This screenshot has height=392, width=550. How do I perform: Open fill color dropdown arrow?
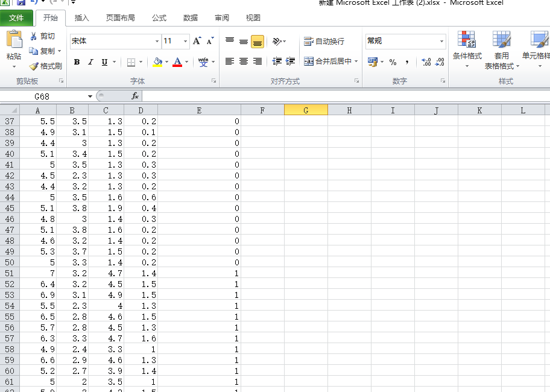pyautogui.click(x=166, y=62)
